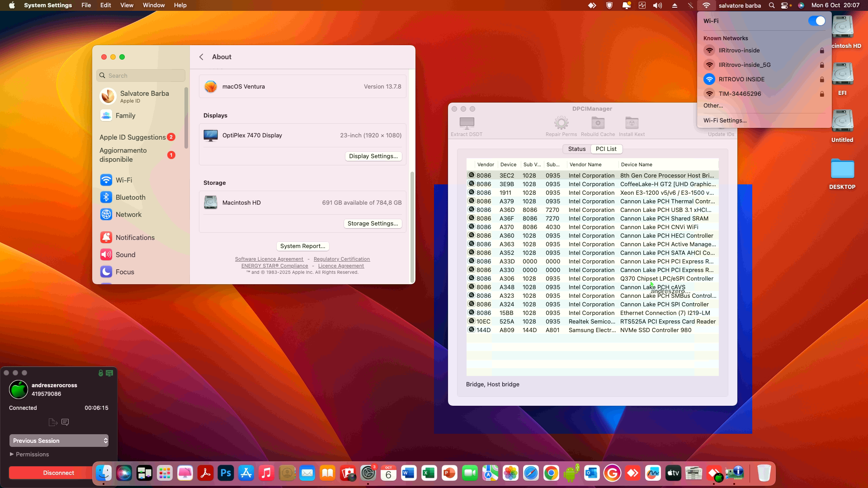
Task: Click the AnyDesk file transfer icon
Action: [53, 422]
